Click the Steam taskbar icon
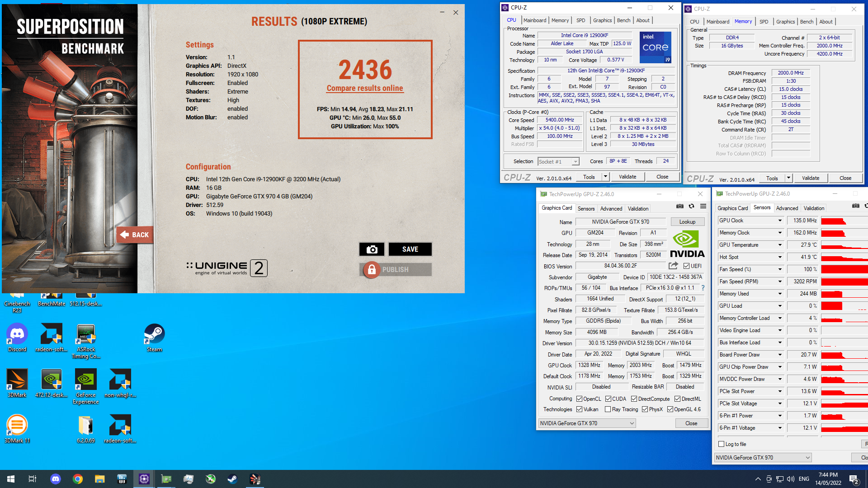Screen dimensions: 868x488 coord(233,479)
